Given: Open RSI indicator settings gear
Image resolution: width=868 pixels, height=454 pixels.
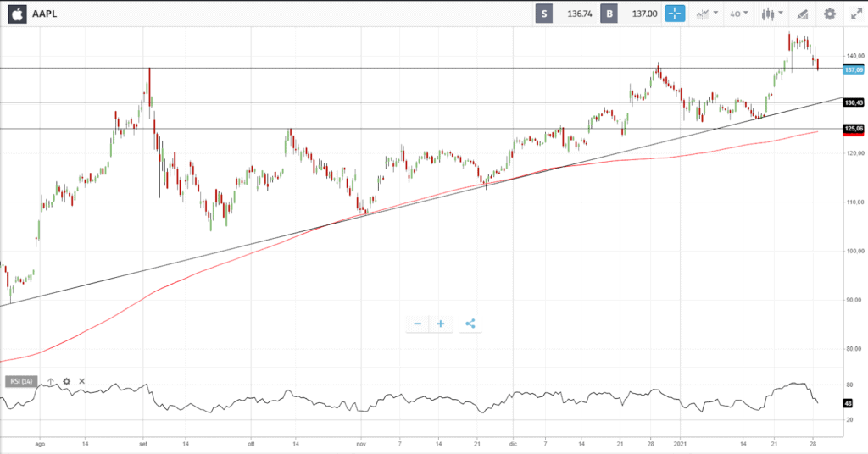Looking at the screenshot, I should pyautogui.click(x=66, y=381).
